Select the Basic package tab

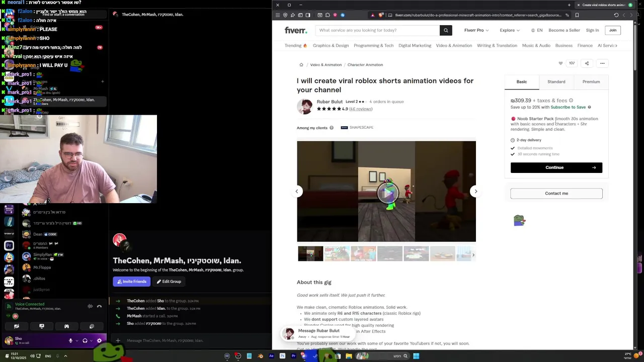tap(522, 82)
